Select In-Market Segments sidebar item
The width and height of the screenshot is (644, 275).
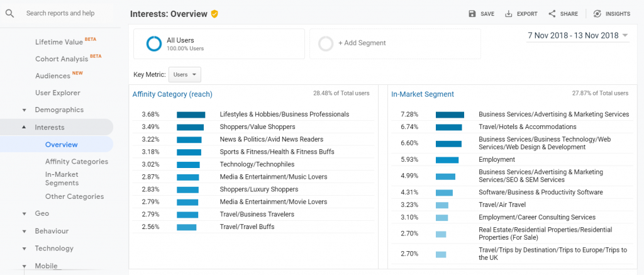coord(62,179)
